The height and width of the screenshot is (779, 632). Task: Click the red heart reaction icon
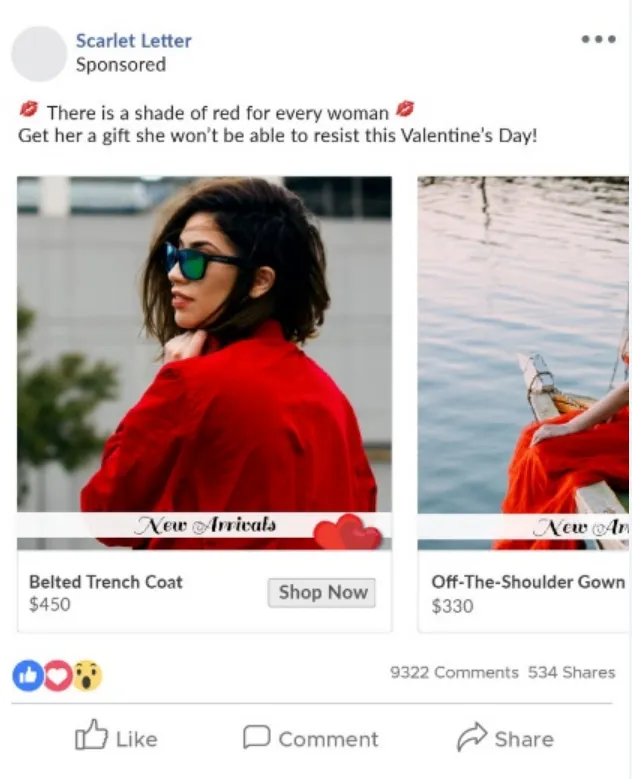[x=58, y=676]
